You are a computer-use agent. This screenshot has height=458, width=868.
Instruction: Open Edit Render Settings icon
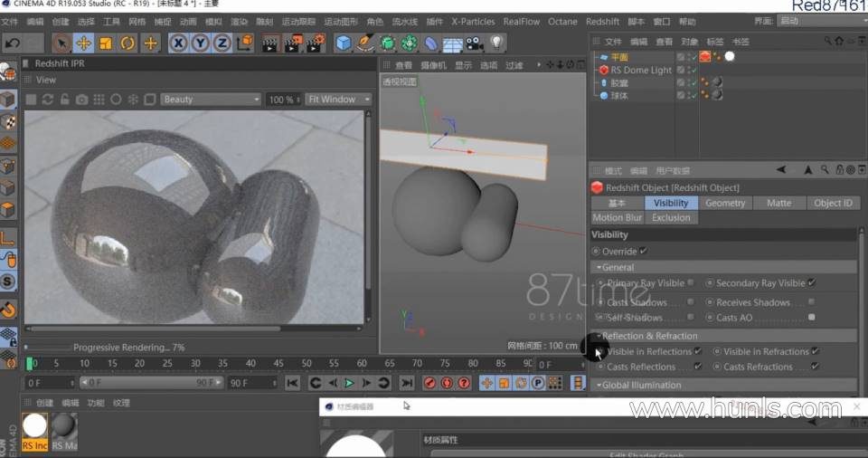click(x=315, y=43)
